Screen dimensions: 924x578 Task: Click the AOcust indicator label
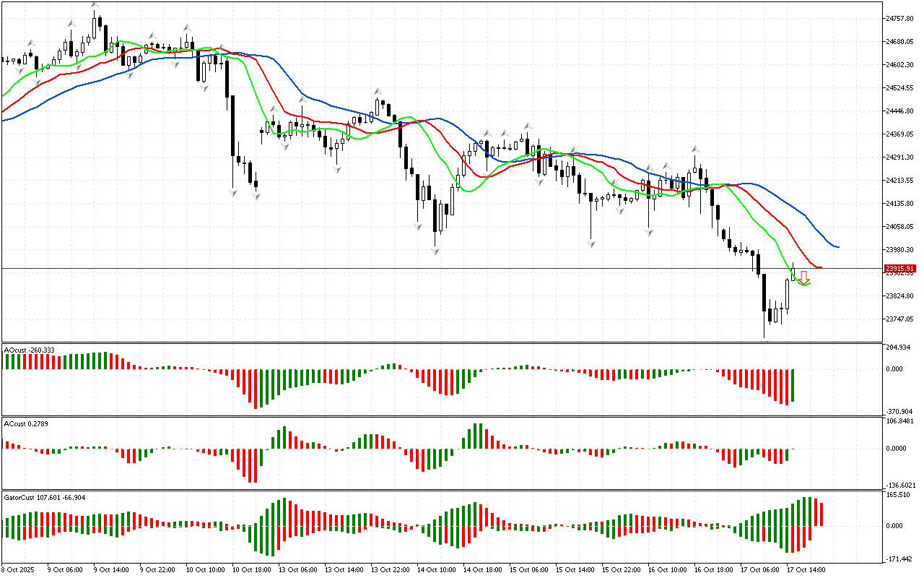pyautogui.click(x=29, y=350)
